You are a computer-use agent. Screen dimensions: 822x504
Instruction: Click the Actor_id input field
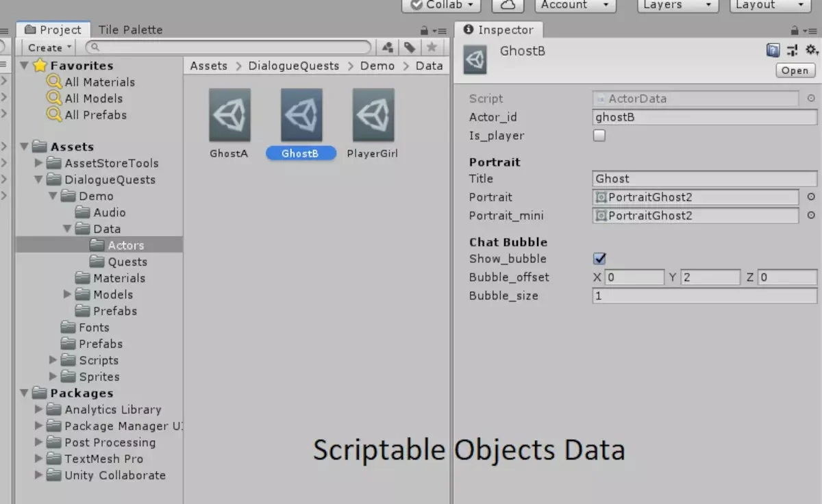704,117
